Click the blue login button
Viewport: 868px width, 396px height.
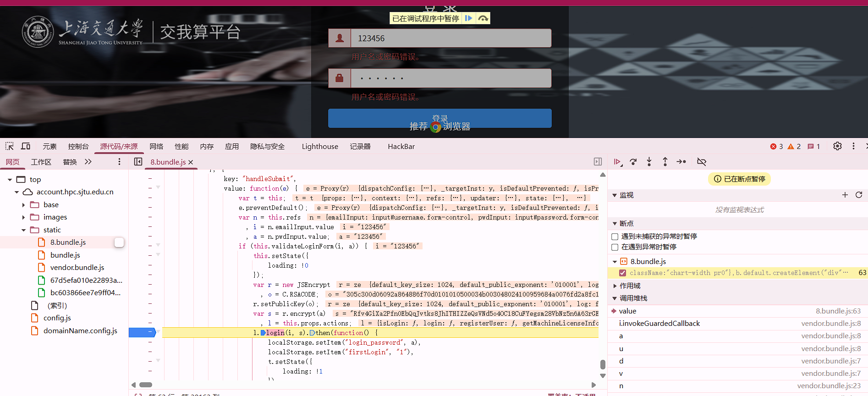click(x=439, y=118)
